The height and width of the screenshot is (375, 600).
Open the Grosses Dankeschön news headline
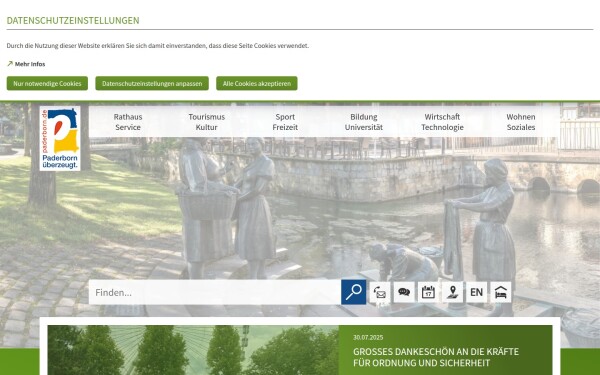click(x=436, y=357)
